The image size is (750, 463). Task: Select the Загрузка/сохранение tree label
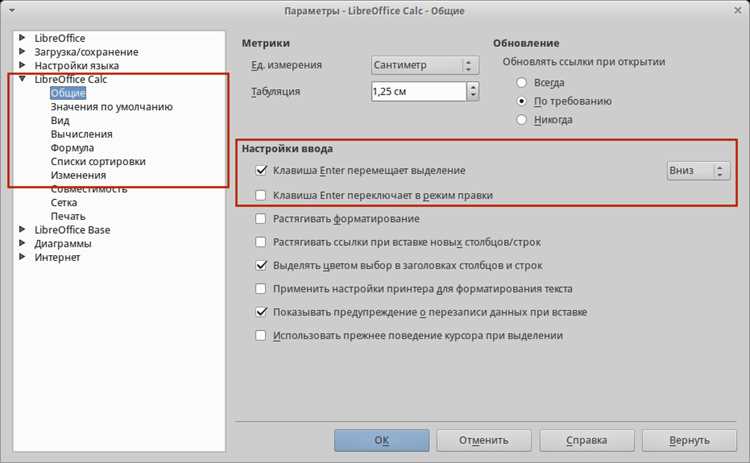click(86, 52)
